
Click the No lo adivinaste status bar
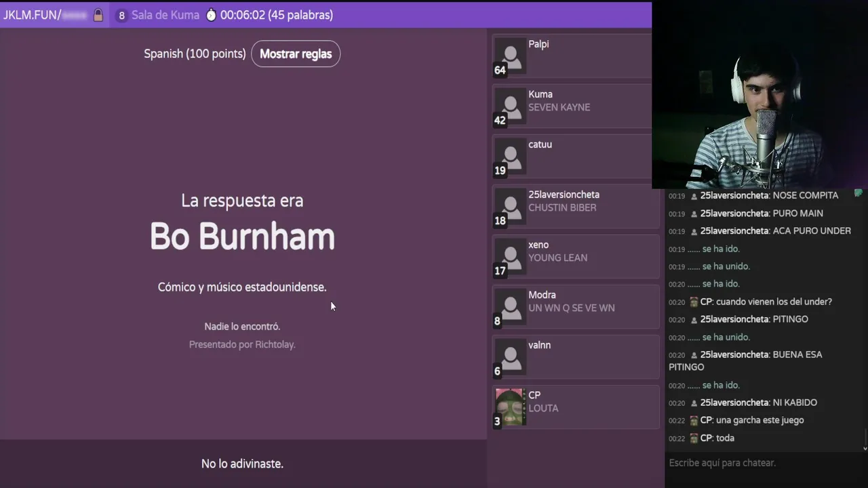pos(243,464)
